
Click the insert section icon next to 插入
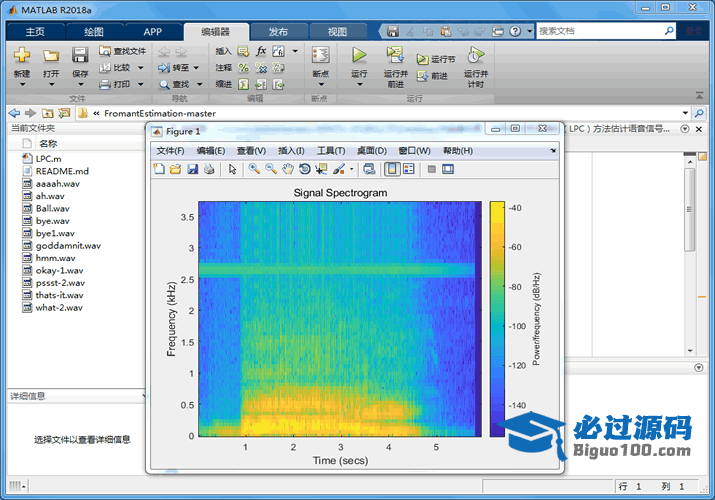pyautogui.click(x=244, y=51)
